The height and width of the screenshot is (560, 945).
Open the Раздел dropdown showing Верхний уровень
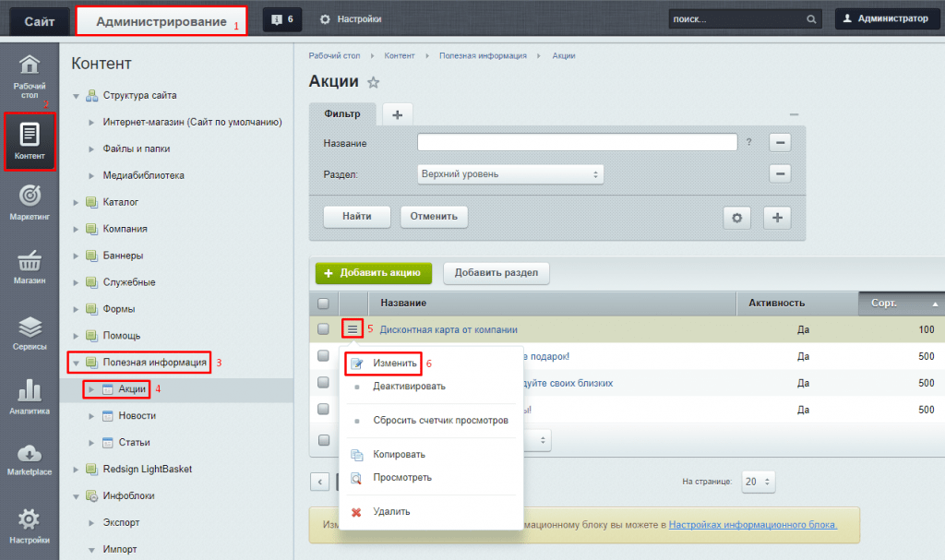(x=510, y=173)
